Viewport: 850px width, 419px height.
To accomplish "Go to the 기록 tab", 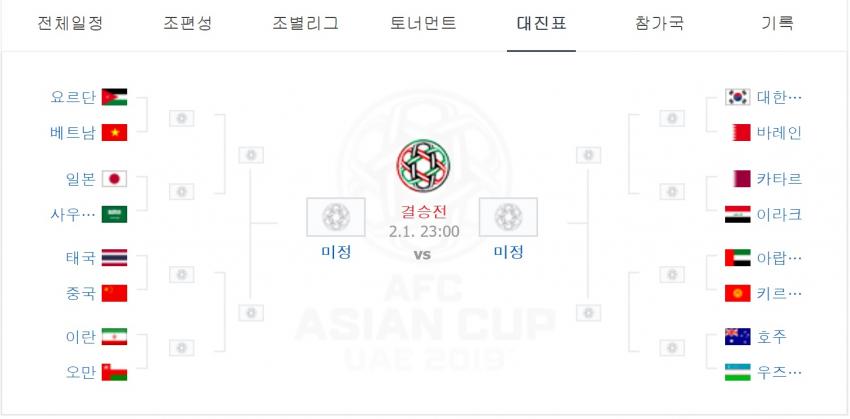I will point(777,23).
